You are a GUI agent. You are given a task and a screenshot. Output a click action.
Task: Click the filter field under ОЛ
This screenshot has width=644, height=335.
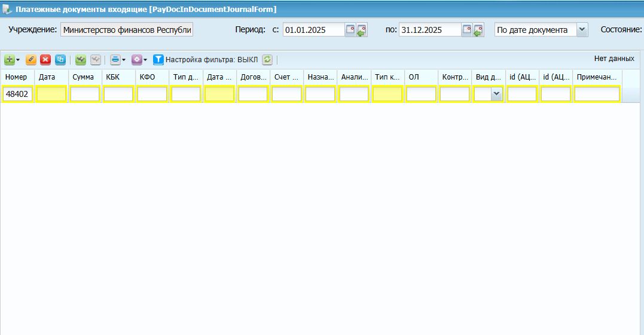pos(421,94)
